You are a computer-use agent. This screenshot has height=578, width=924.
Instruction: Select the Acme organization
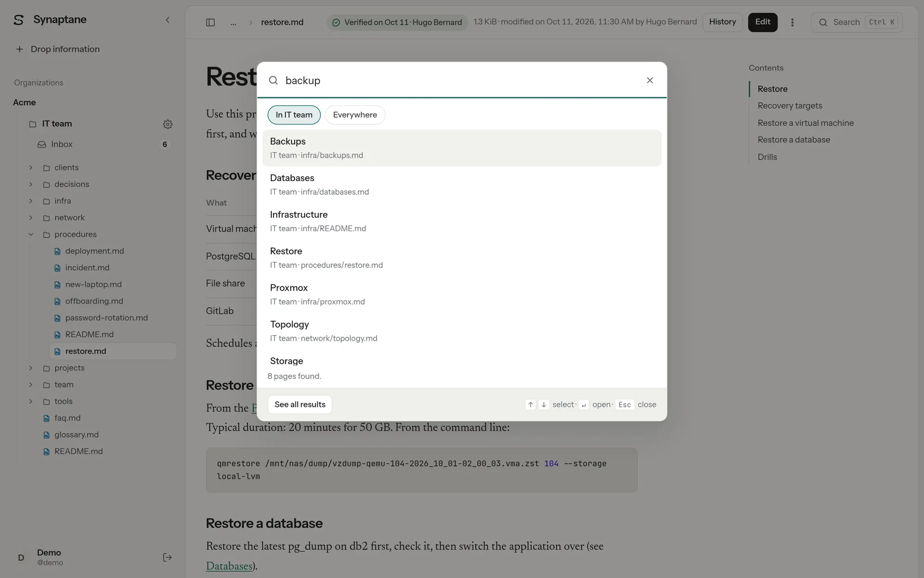point(24,103)
